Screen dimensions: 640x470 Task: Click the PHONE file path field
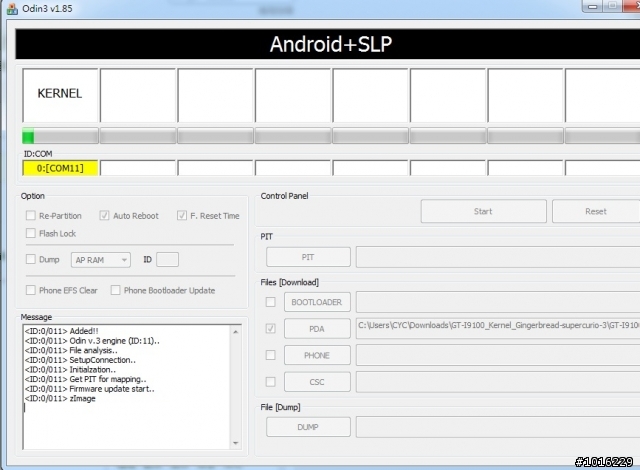(498, 355)
